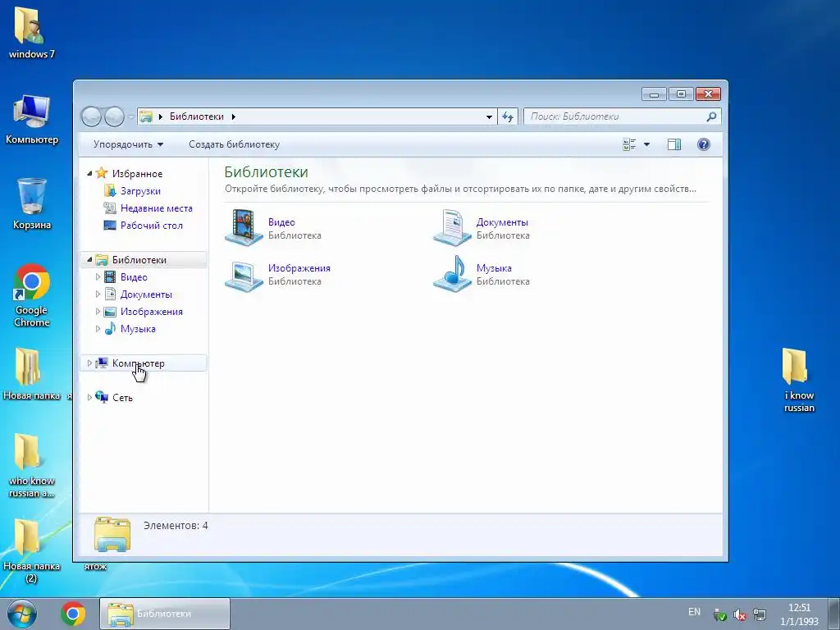
Task: Toggle the preview pane icon
Action: 674,144
